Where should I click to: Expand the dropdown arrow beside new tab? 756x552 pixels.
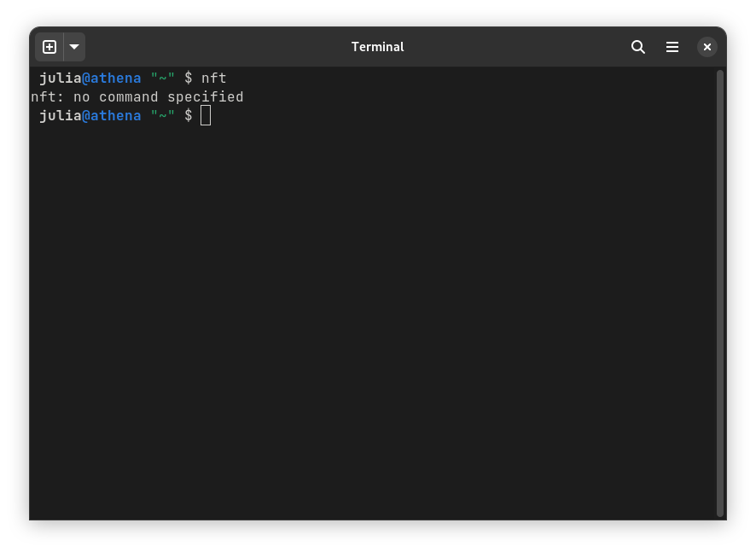click(x=74, y=47)
